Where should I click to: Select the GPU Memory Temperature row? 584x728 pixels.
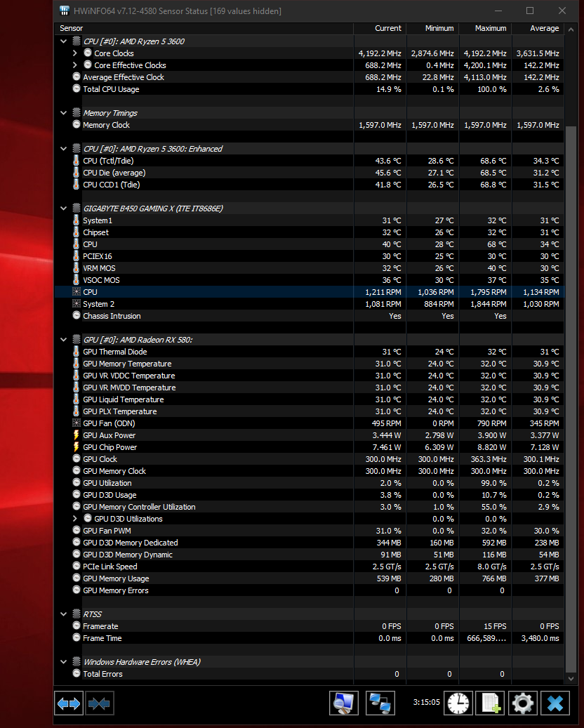(x=310, y=364)
